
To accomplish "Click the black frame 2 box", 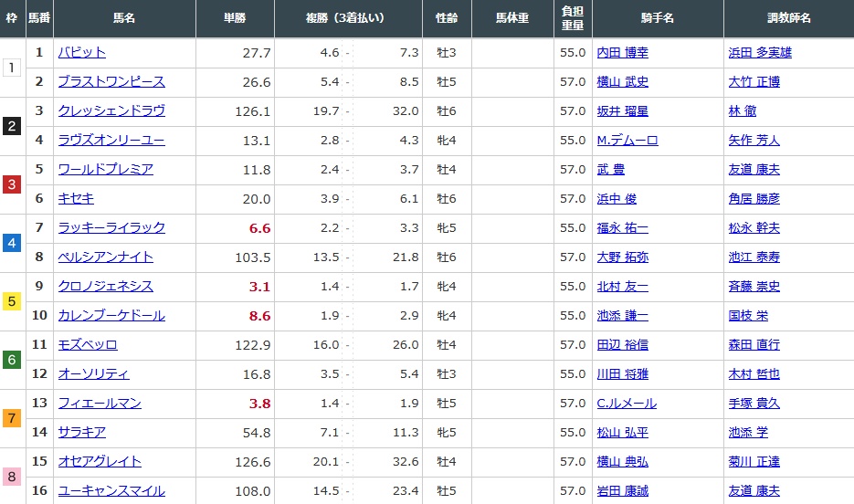I will click(11, 126).
